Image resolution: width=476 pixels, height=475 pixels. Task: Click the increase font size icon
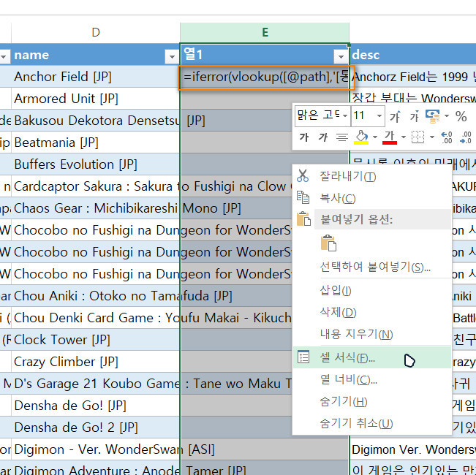pos(395,116)
